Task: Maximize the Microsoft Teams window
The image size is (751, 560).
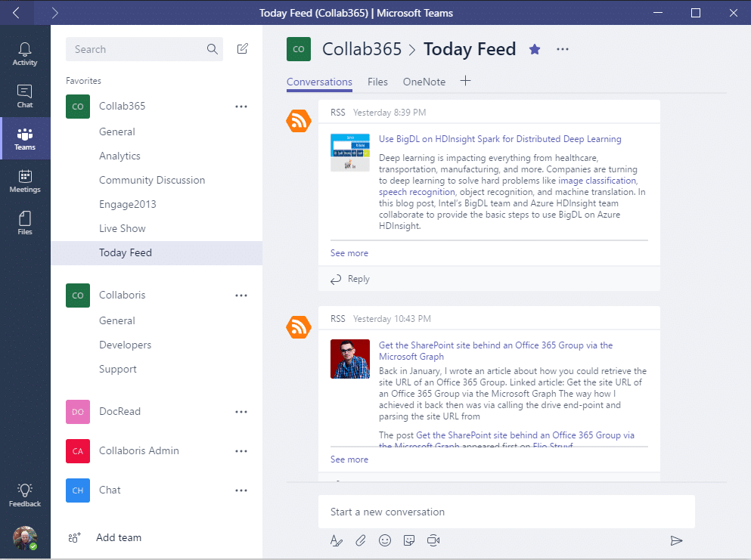Action: point(696,13)
